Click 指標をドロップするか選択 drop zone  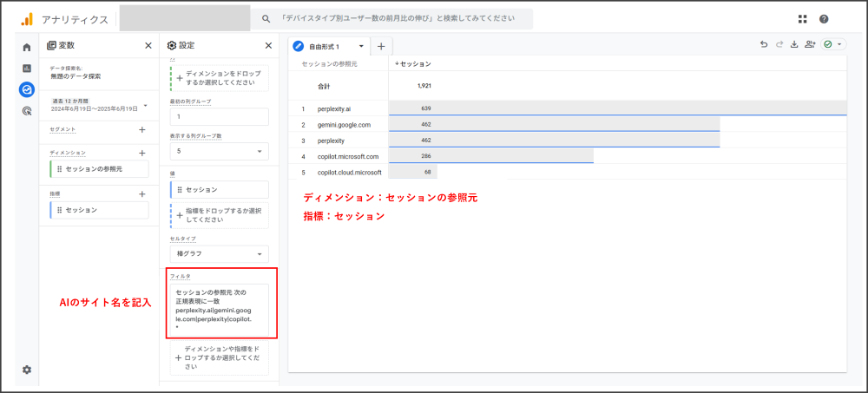click(x=220, y=215)
